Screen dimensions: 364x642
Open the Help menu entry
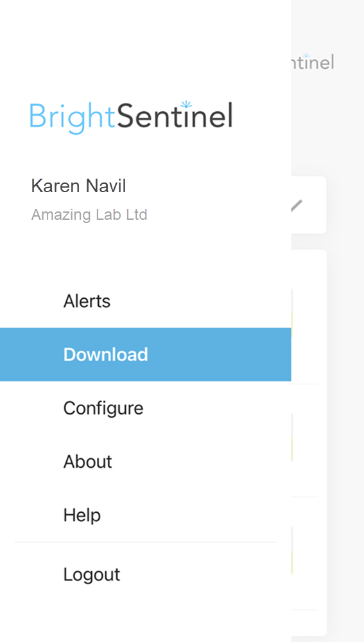(82, 515)
